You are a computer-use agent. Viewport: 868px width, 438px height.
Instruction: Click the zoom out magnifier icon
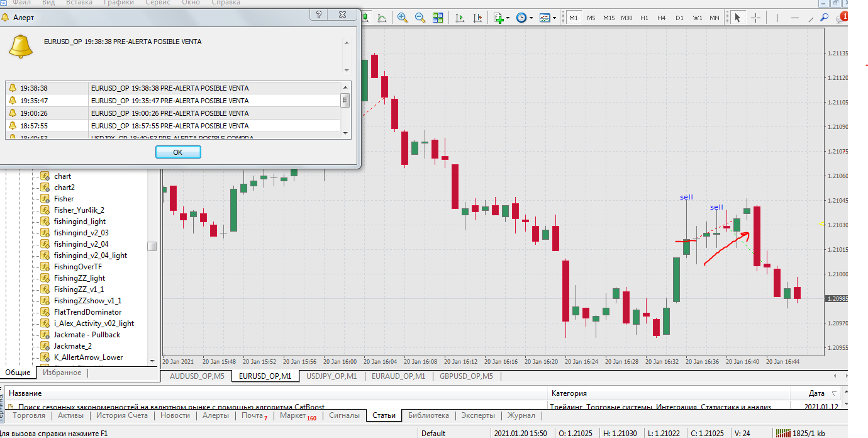[x=420, y=18]
